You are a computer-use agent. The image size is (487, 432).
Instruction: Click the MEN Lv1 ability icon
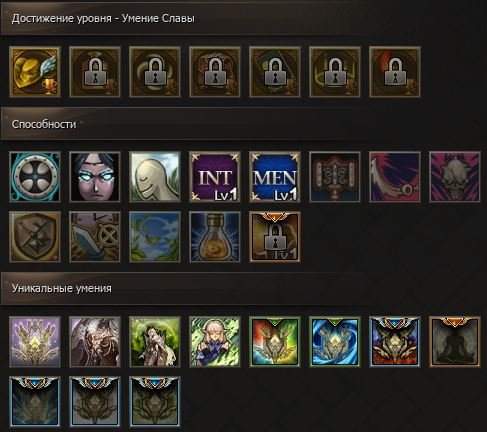tap(275, 177)
